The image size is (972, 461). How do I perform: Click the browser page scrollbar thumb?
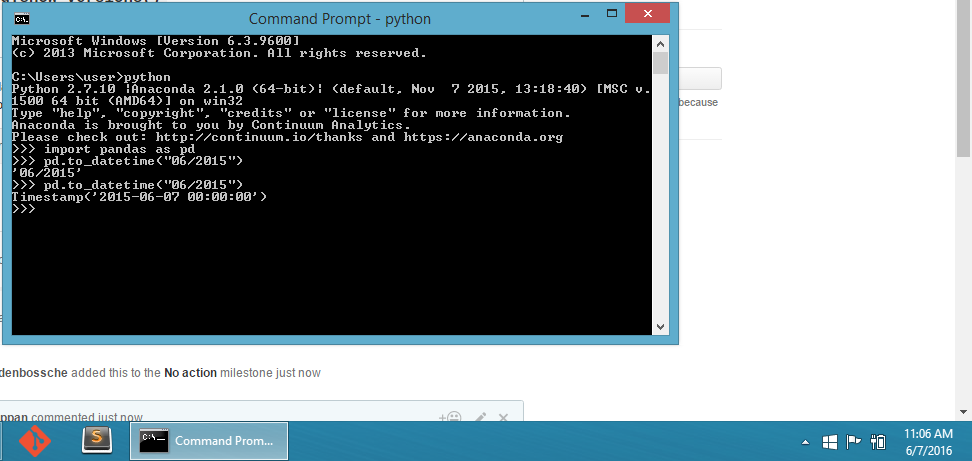click(964, 77)
